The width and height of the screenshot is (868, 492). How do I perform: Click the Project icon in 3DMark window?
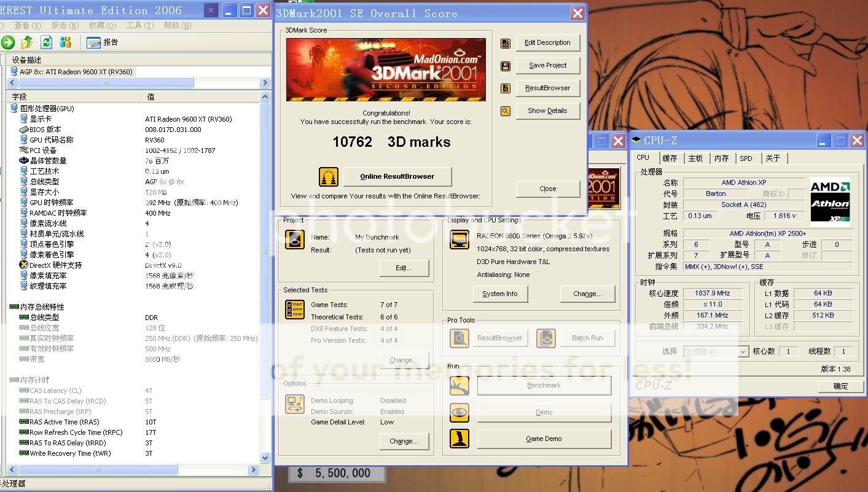click(x=295, y=240)
